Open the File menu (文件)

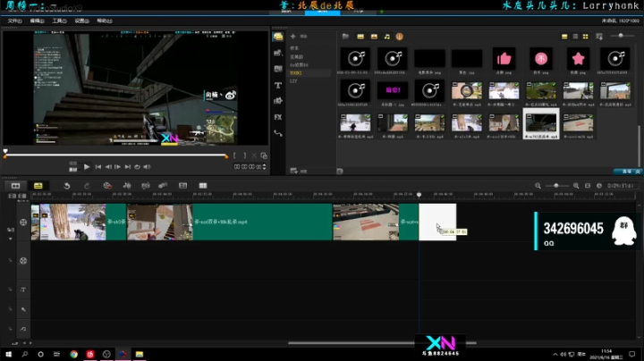(x=14, y=21)
